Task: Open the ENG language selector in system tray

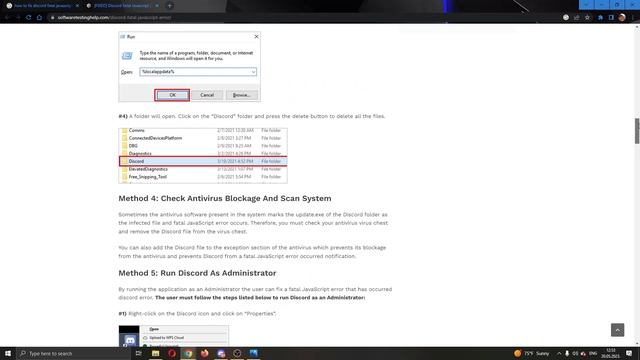Action: click(x=593, y=353)
